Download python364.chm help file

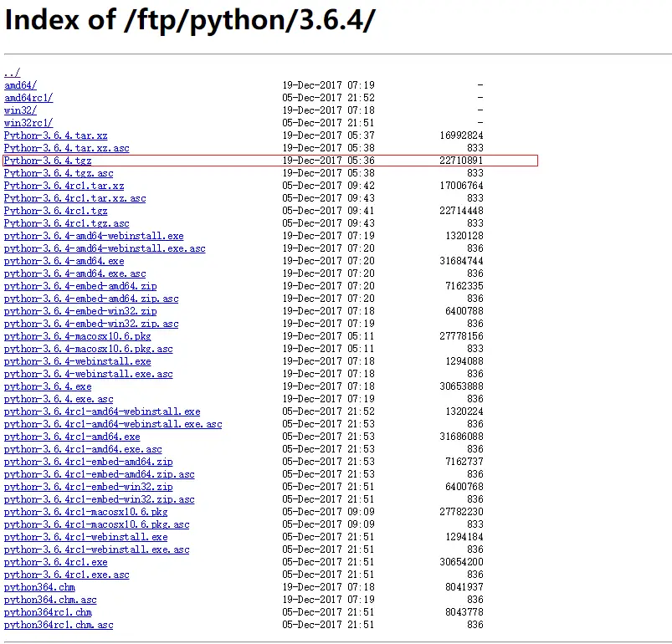[39, 587]
